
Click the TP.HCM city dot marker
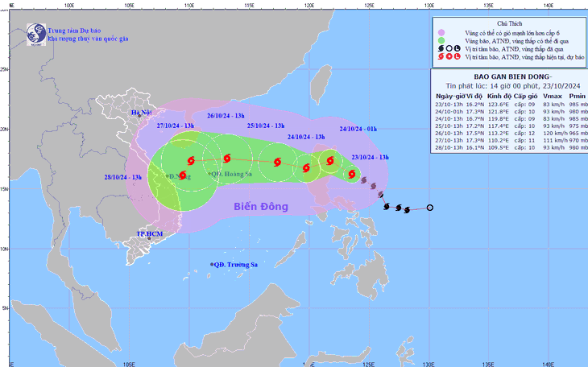pyautogui.click(x=149, y=238)
